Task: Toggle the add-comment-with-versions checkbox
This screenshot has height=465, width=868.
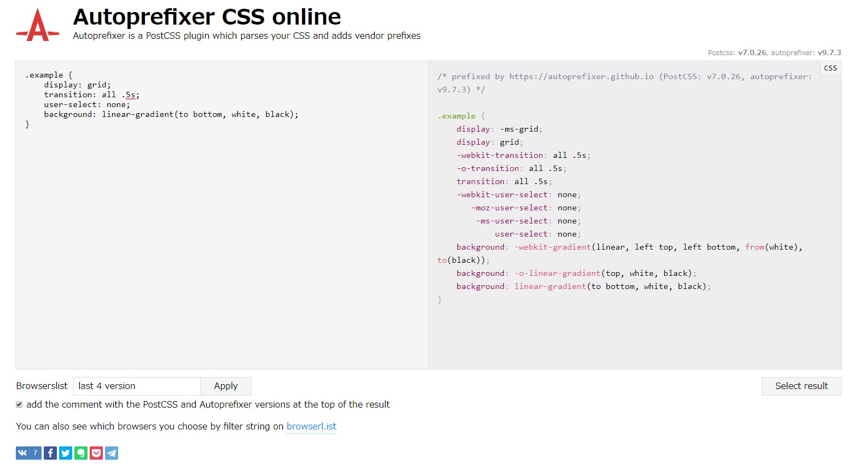Action: pos(19,404)
